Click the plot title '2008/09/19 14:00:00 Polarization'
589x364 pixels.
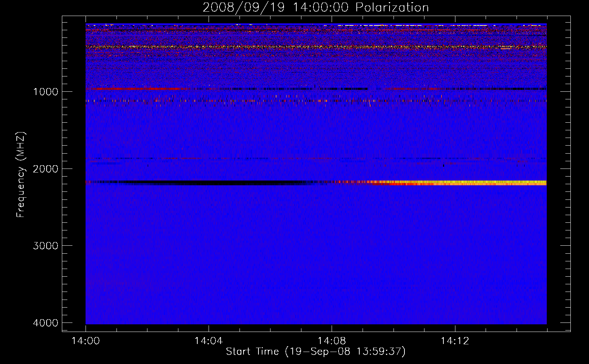(x=316, y=7)
